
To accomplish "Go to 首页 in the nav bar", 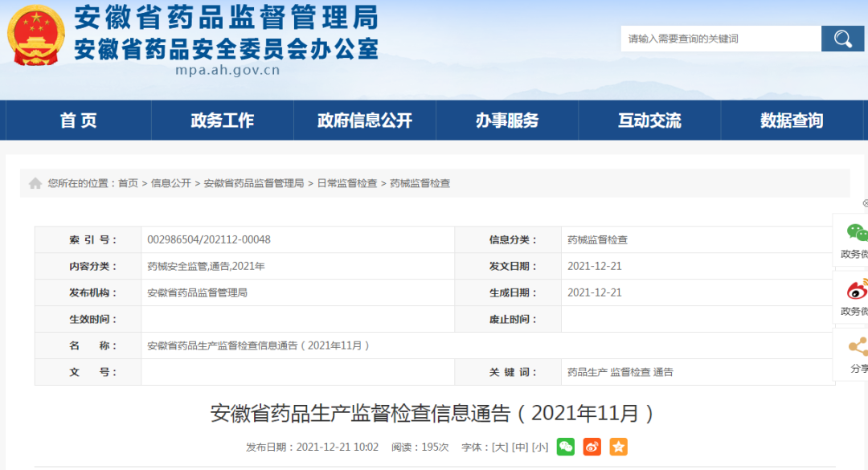I will click(79, 121).
